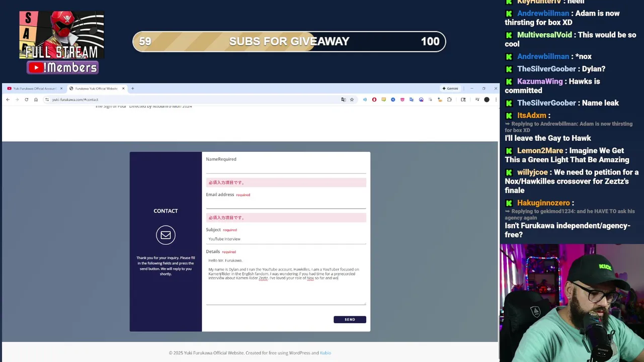Image resolution: width=644 pixels, height=362 pixels.
Task: Click the first Japanese required-field error message
Action: [286, 183]
